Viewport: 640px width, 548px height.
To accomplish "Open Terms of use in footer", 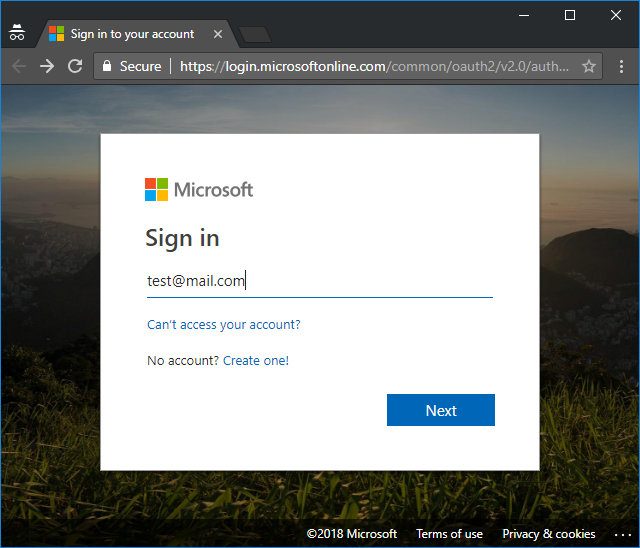I will [x=449, y=534].
